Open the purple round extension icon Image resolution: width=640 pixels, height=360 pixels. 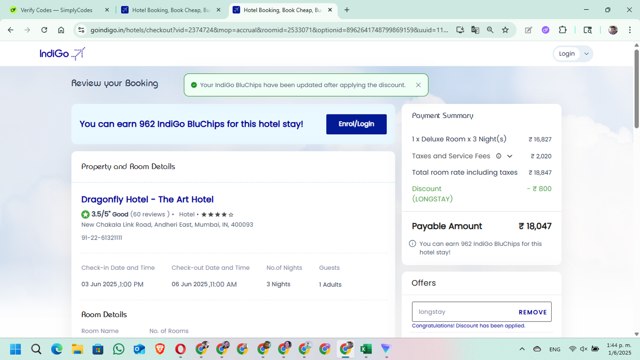click(x=545, y=30)
